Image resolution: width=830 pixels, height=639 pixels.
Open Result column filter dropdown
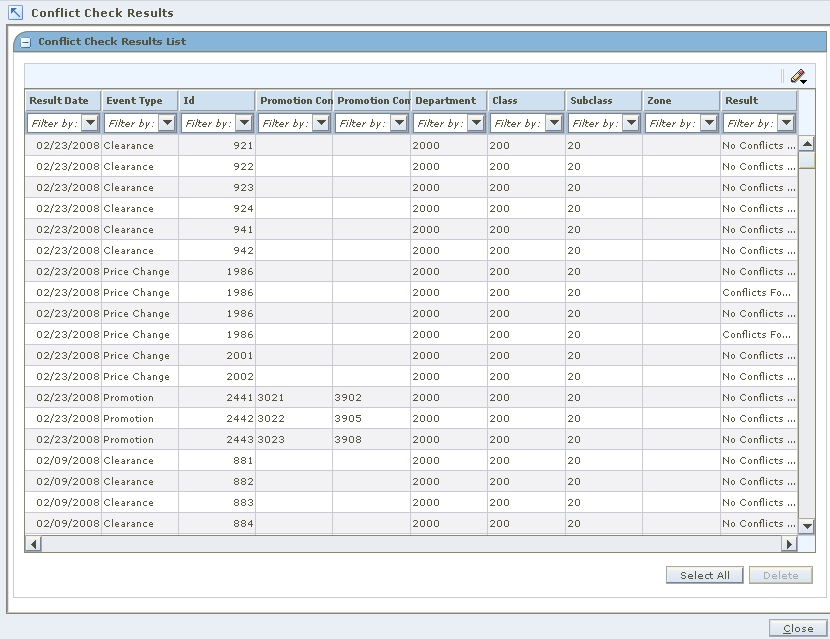pyautogui.click(x=786, y=123)
